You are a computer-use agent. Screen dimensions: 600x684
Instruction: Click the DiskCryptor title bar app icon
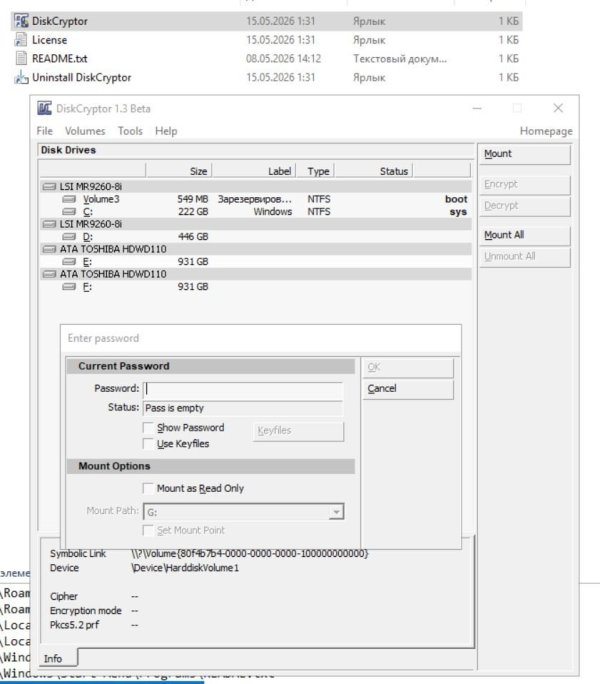[44, 108]
